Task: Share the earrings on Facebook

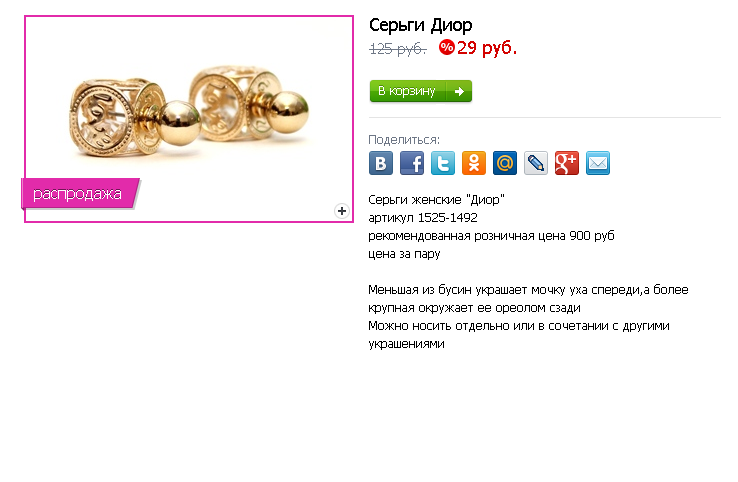Action: point(412,163)
